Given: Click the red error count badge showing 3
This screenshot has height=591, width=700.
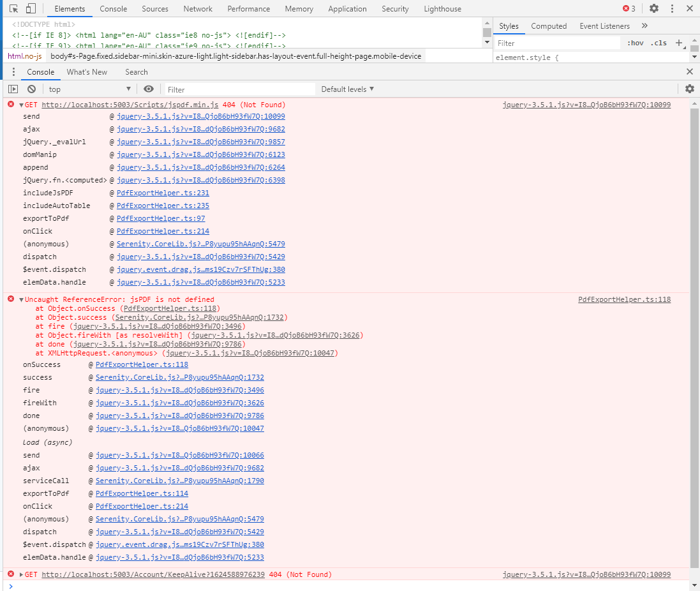Looking at the screenshot, I should click(x=629, y=8).
